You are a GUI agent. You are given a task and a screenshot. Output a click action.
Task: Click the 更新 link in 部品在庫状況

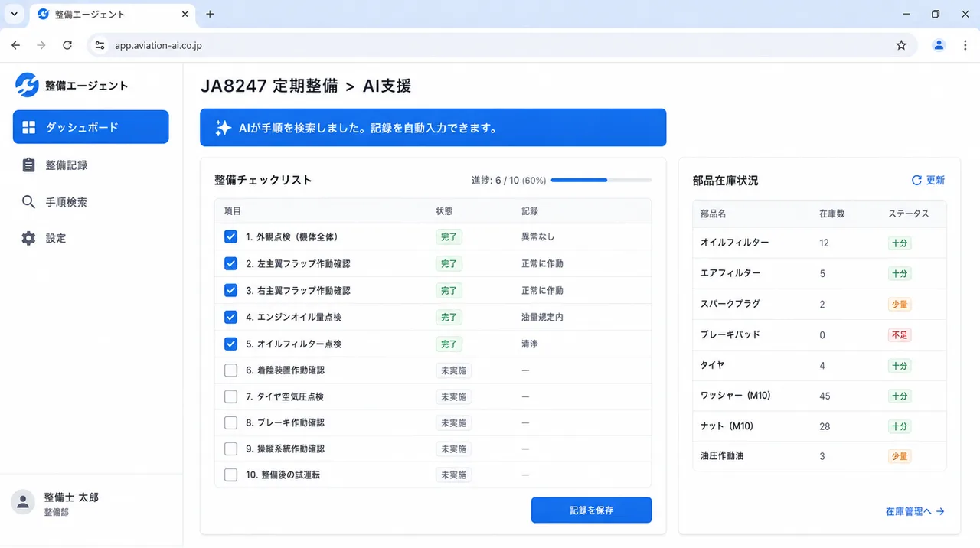(928, 181)
